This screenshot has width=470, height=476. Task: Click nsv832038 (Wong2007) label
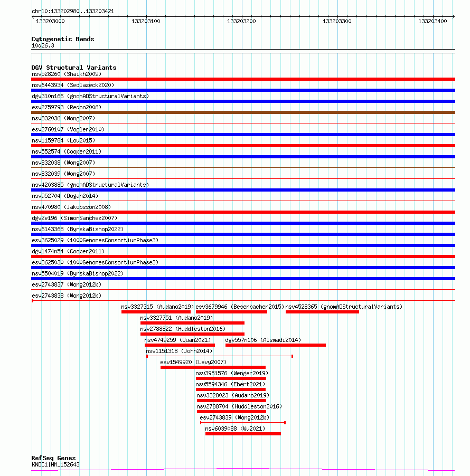(x=63, y=163)
